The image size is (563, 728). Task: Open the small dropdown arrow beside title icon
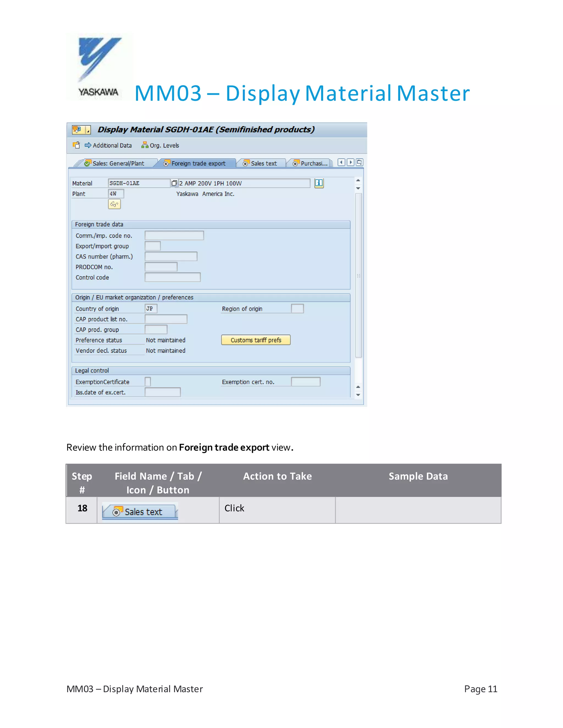tap(88, 130)
